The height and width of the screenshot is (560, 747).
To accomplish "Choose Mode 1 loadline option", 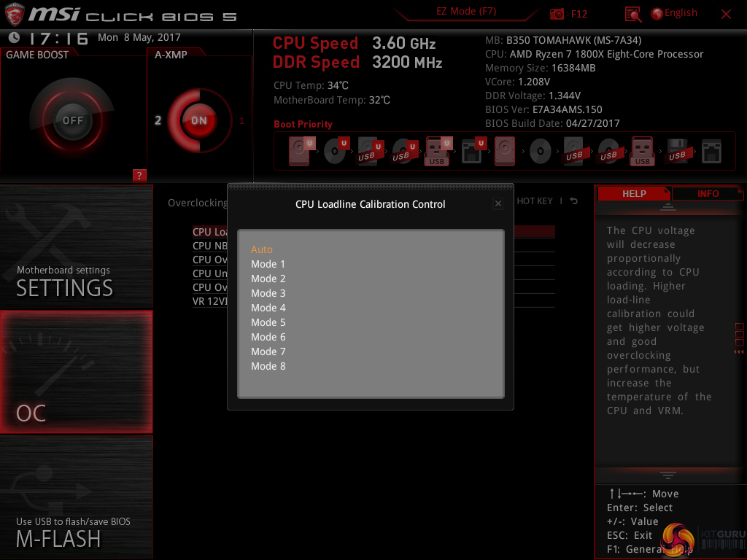I will 268,264.
